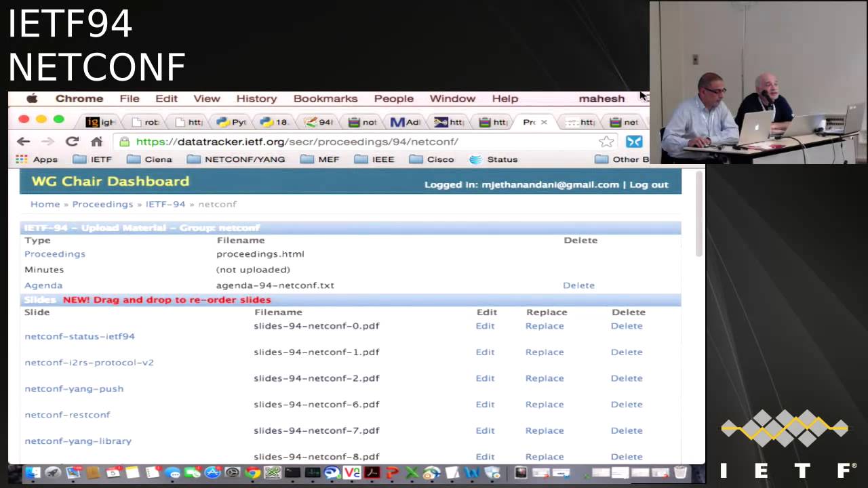The width and height of the screenshot is (868, 488).
Task: Close the active Pro tab
Action: [x=544, y=122]
